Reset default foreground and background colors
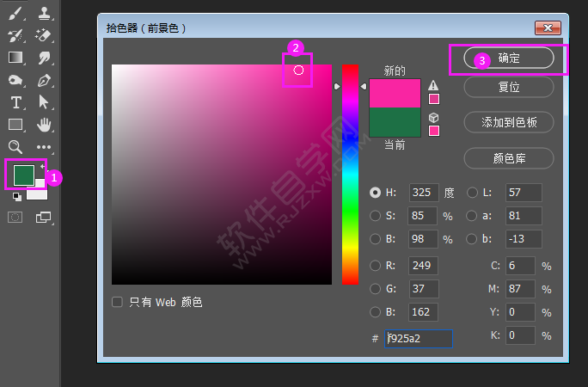 click(16, 196)
